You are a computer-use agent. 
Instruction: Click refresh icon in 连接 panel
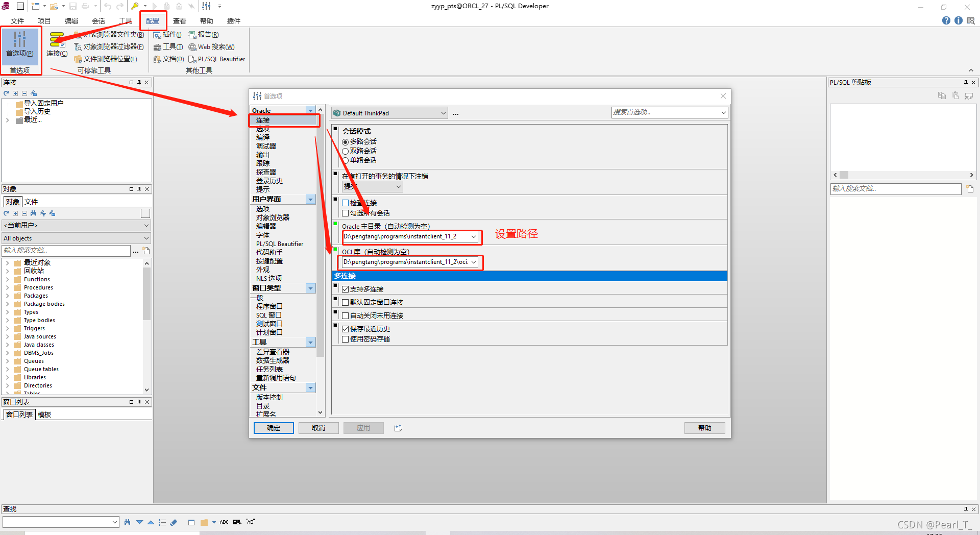tap(6, 93)
